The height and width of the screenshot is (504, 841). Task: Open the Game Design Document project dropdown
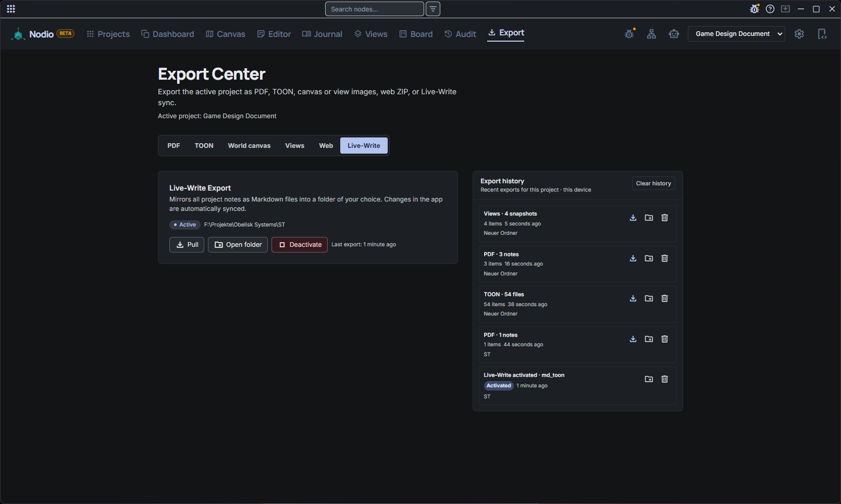[x=736, y=34]
